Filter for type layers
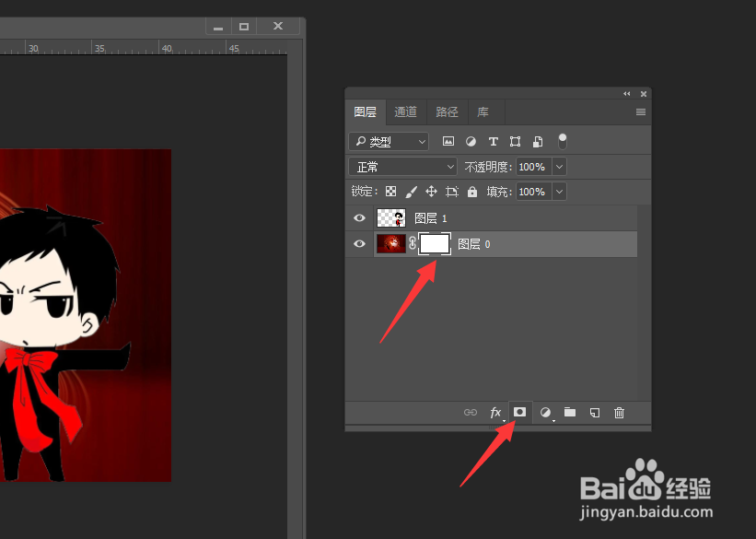Viewport: 756px width, 539px height. (493, 141)
